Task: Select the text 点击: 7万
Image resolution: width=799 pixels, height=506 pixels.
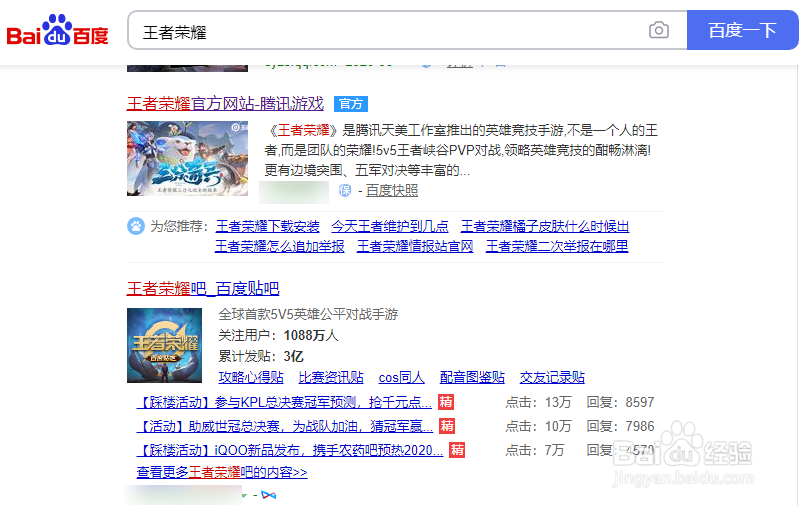Action: click(535, 450)
